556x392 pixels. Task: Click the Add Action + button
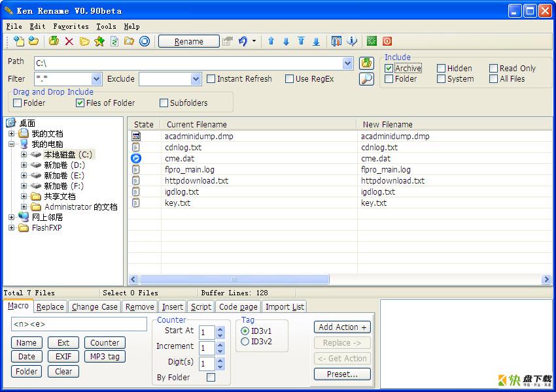pos(342,327)
